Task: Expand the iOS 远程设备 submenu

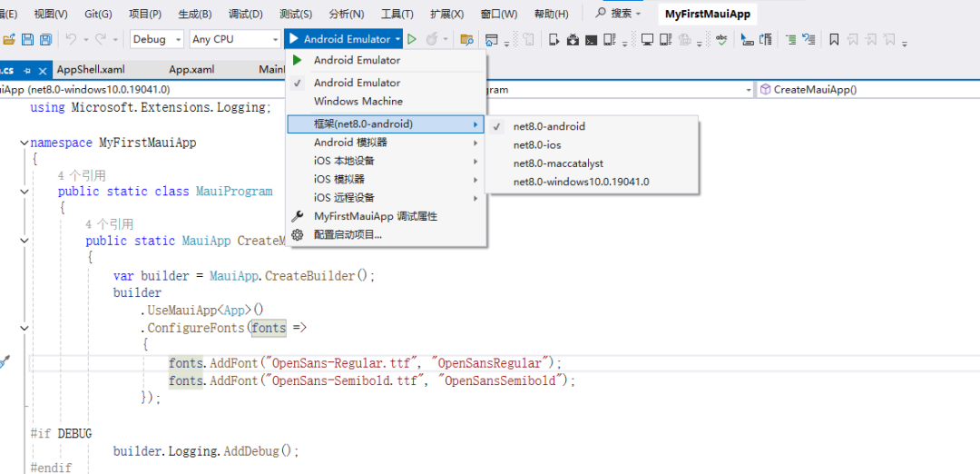Action: click(x=387, y=198)
